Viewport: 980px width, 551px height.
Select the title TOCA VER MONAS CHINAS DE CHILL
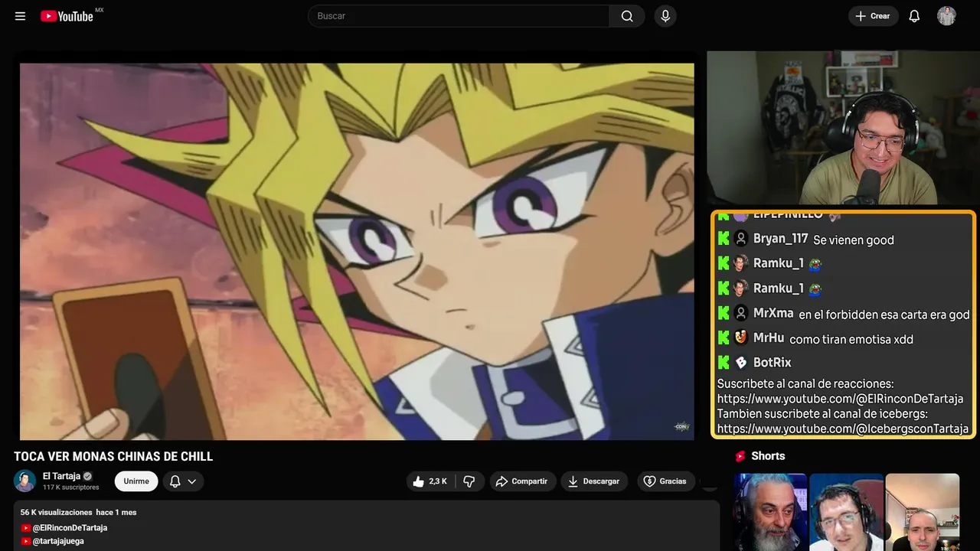pos(113,456)
